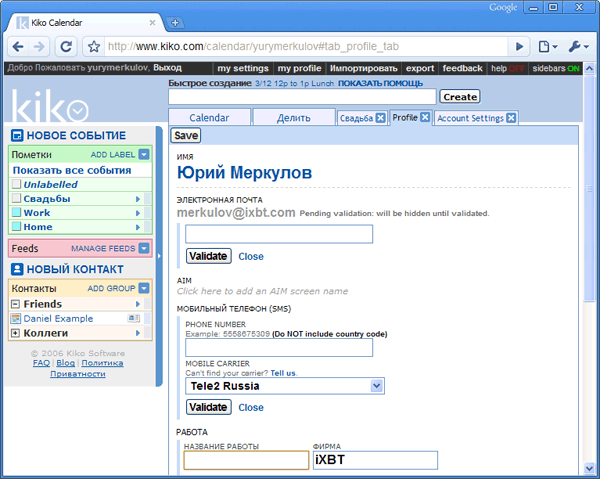This screenshot has width=600, height=479.
Task: Expand the Коллеги group
Action: [x=15, y=333]
